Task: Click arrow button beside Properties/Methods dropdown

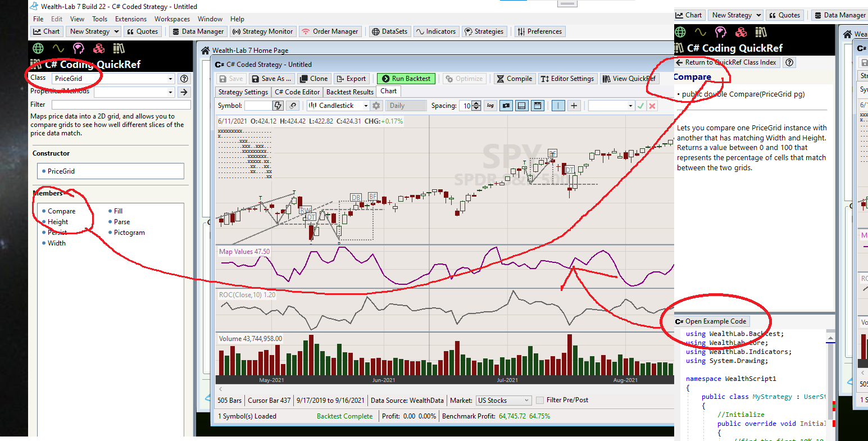Action: tap(184, 92)
